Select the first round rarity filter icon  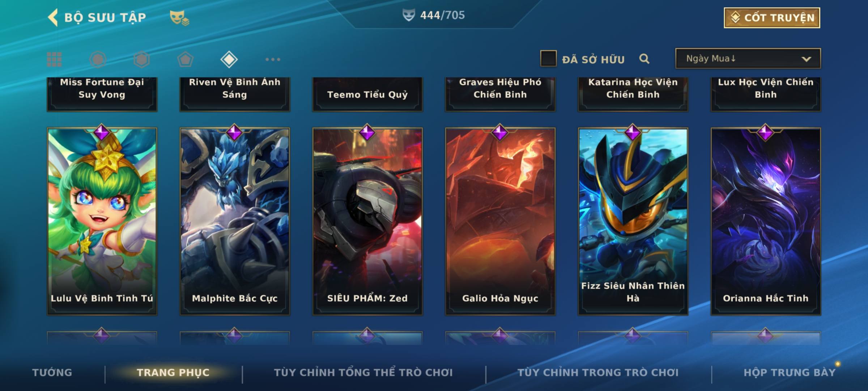click(x=98, y=59)
